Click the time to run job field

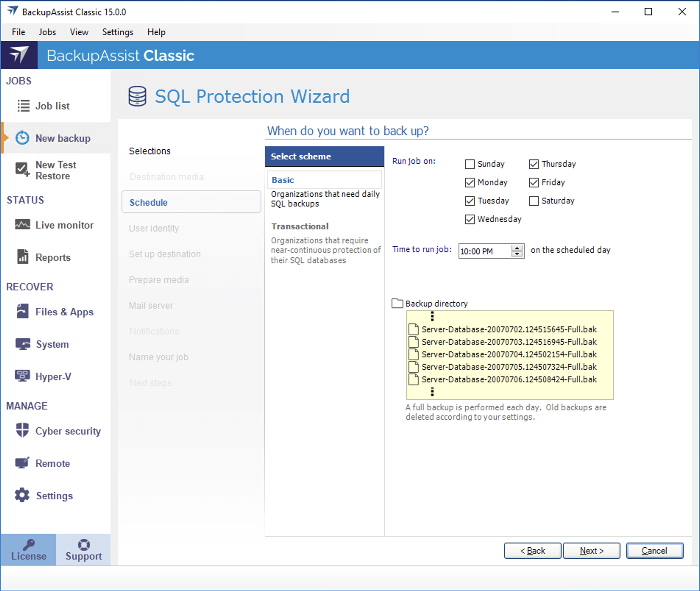click(x=484, y=251)
